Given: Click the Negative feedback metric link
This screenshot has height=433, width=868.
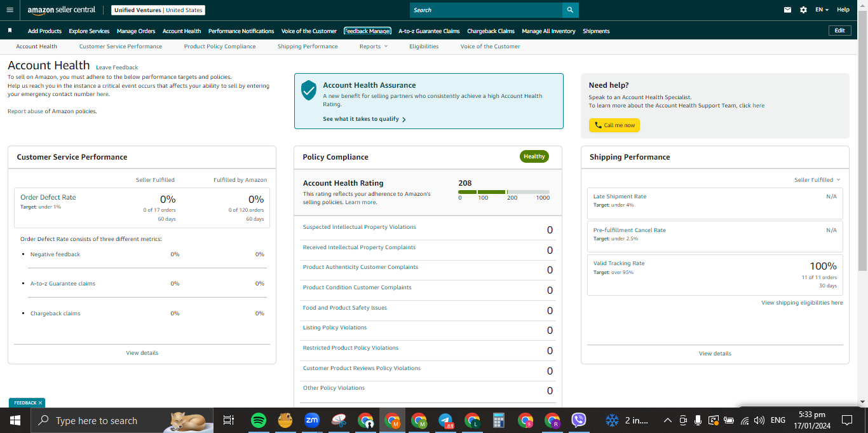Looking at the screenshot, I should [55, 254].
